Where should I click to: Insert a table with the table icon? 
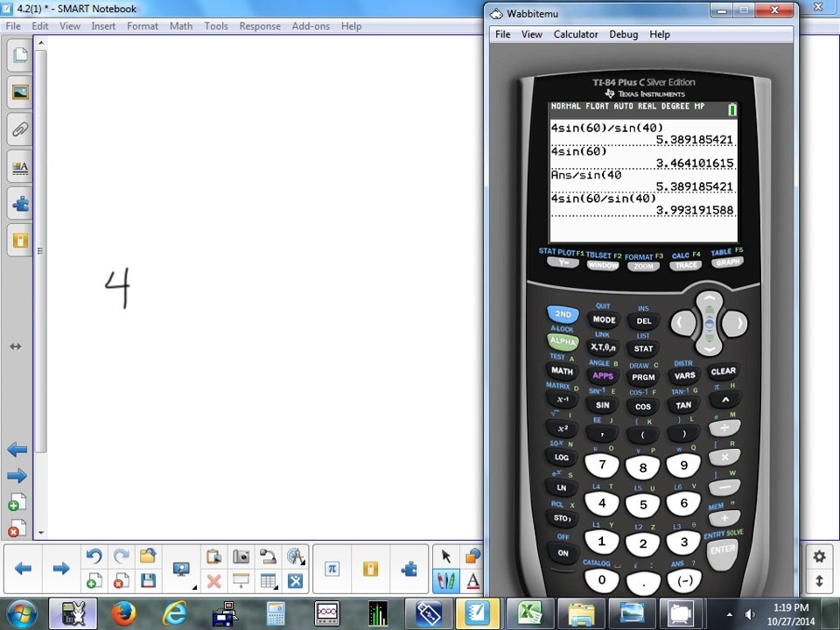coord(268,581)
